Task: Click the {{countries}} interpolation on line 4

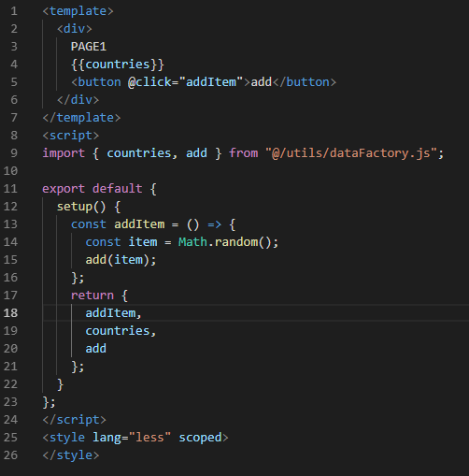Action: click(118, 65)
